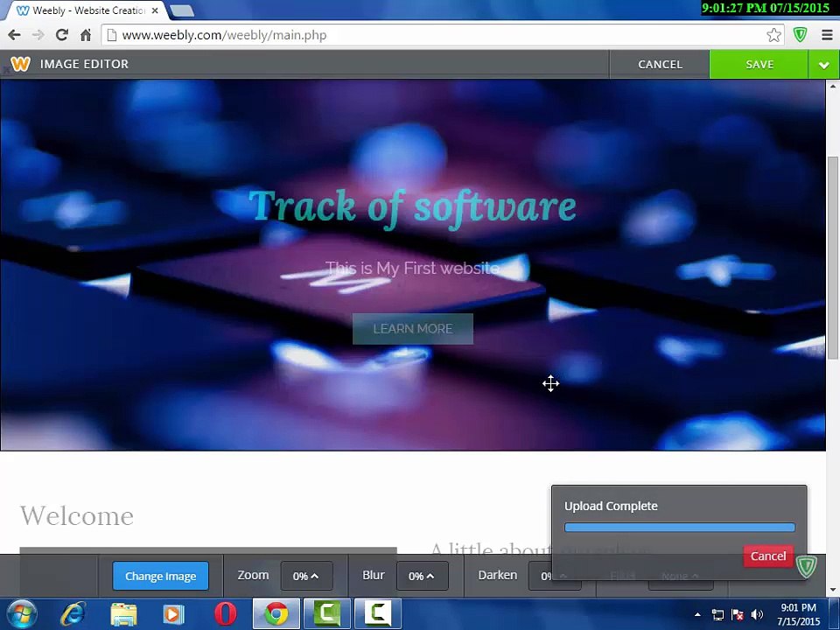Open the browser home page icon
The width and height of the screenshot is (840, 630).
click(x=86, y=35)
